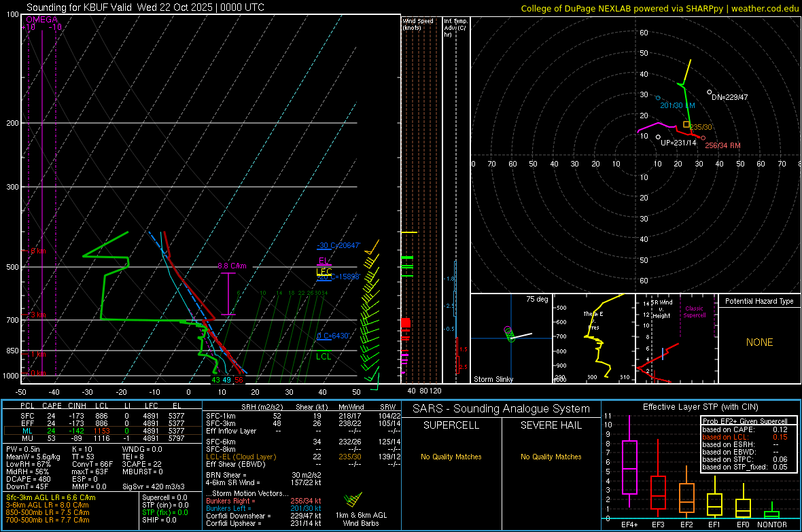Image resolution: width=802 pixels, height=532 pixels.
Task: Click the 201/30 LM left-mover label
Action: coord(677,105)
